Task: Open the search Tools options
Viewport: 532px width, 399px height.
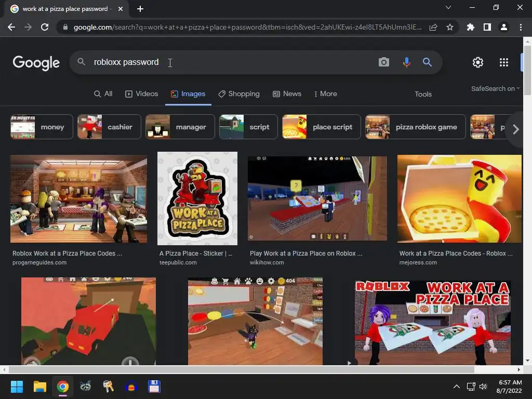Action: [x=423, y=94]
